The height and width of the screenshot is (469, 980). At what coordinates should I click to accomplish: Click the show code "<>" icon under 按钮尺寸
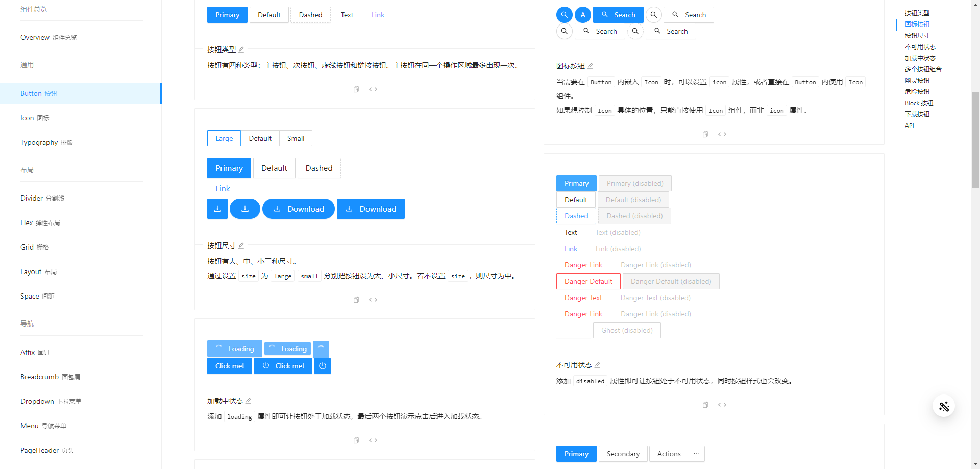(373, 300)
